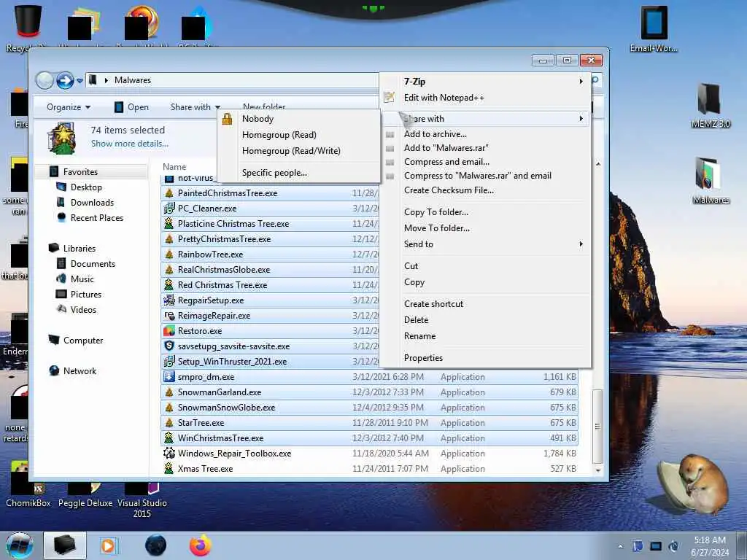Click the Windows_Repair_Toolbox.exe gear icon
This screenshot has height=560, width=747.
tap(169, 453)
